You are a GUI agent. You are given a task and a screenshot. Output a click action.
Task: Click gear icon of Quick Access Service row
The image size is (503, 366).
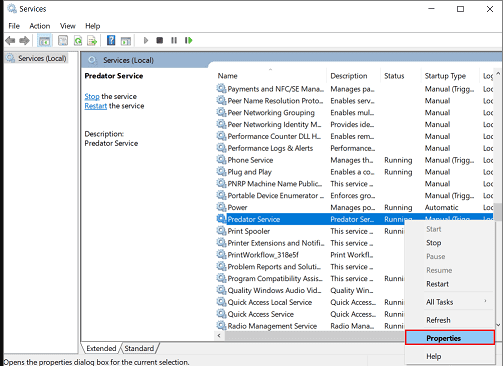(x=221, y=314)
